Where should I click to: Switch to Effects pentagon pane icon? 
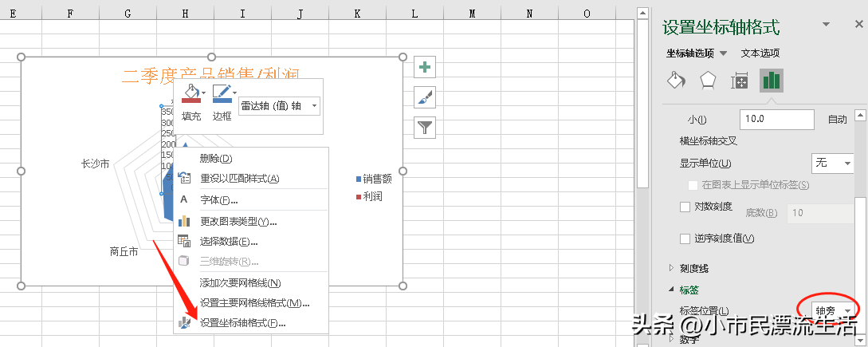click(708, 80)
